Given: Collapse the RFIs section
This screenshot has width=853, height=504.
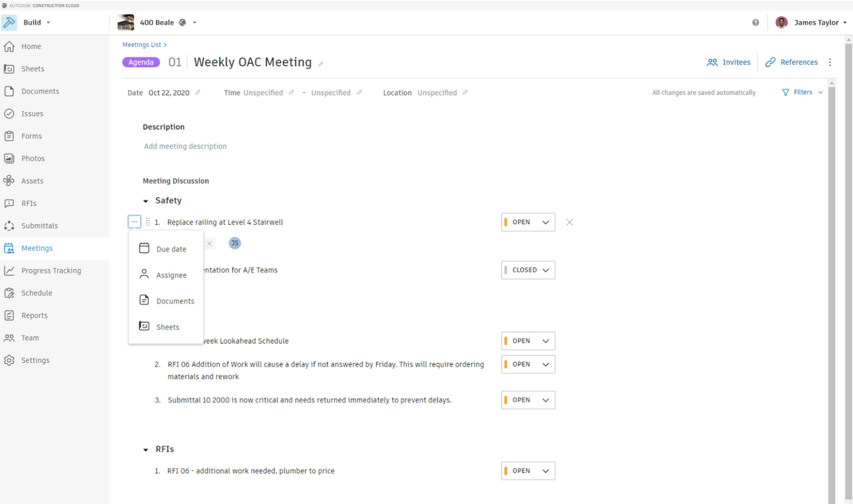Looking at the screenshot, I should tap(145, 450).
